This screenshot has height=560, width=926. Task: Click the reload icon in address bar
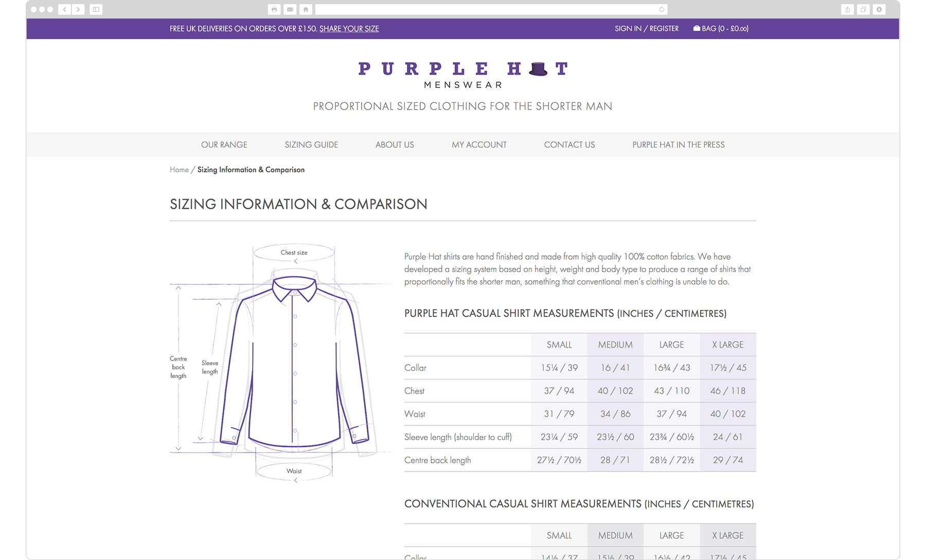click(662, 9)
